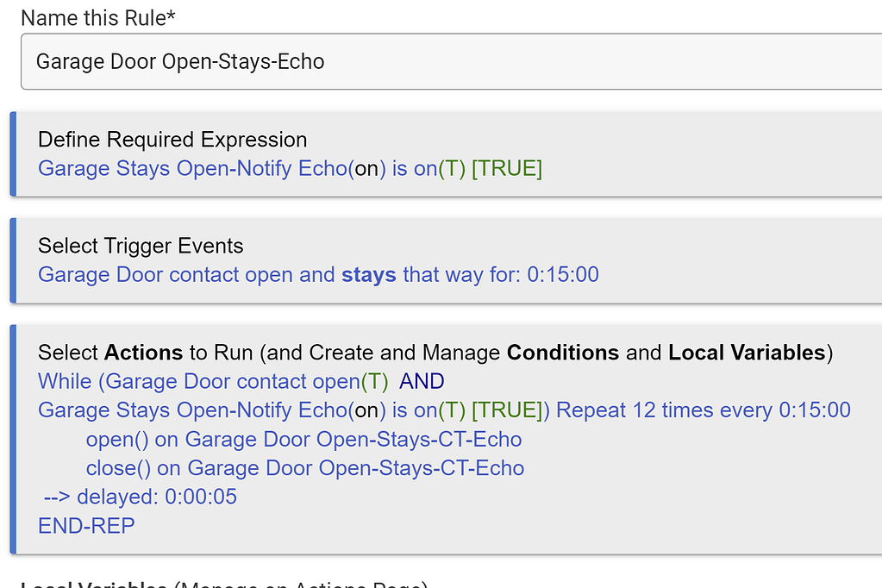Screen dimensions: 882x588
Task: Click the END-REP action line
Action: pos(86,525)
